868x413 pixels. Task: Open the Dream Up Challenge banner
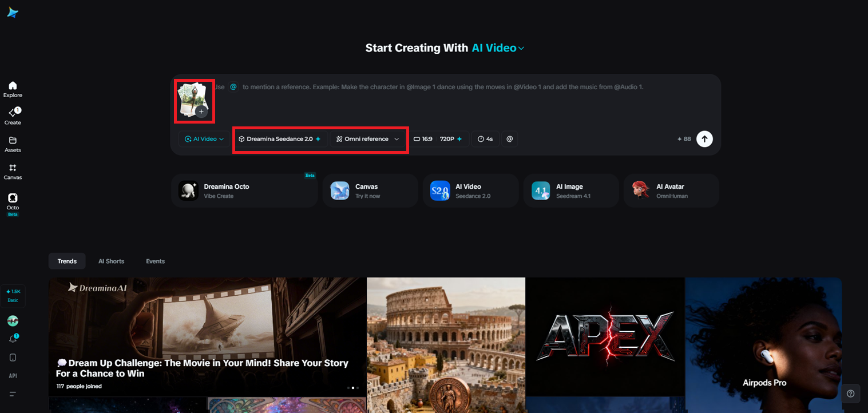coord(208,337)
